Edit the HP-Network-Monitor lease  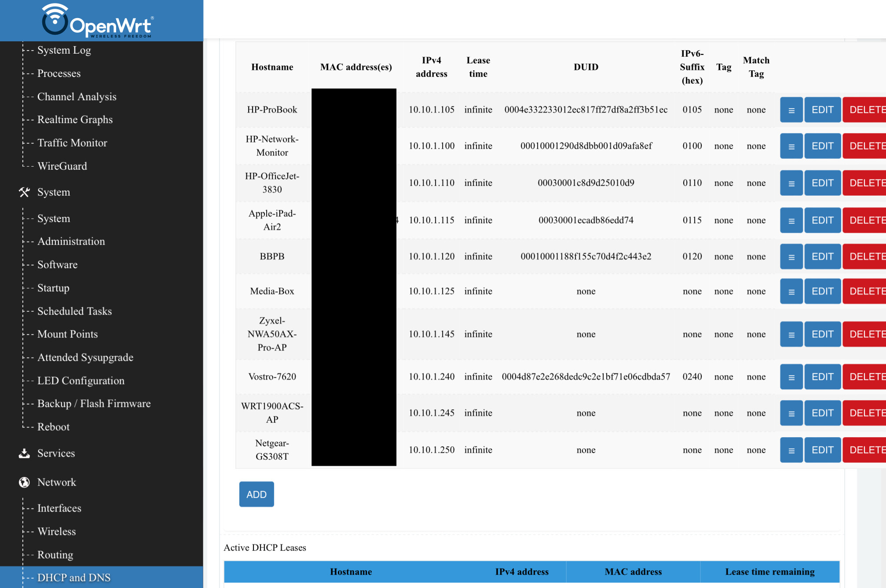823,146
